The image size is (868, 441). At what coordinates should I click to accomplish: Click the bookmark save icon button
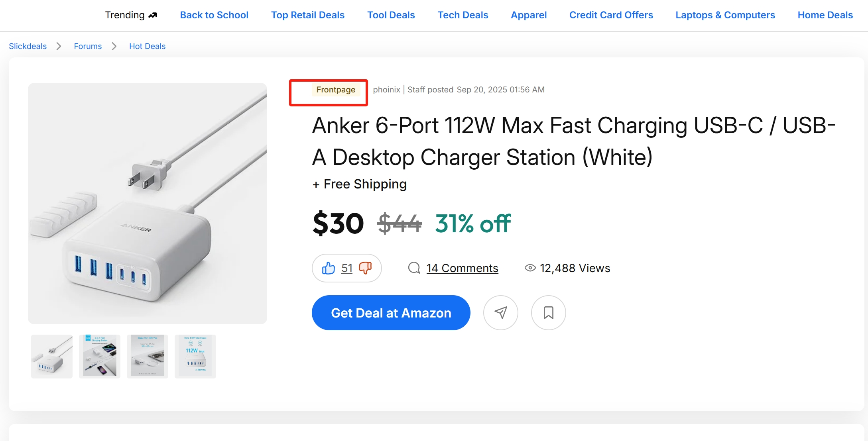tap(549, 313)
